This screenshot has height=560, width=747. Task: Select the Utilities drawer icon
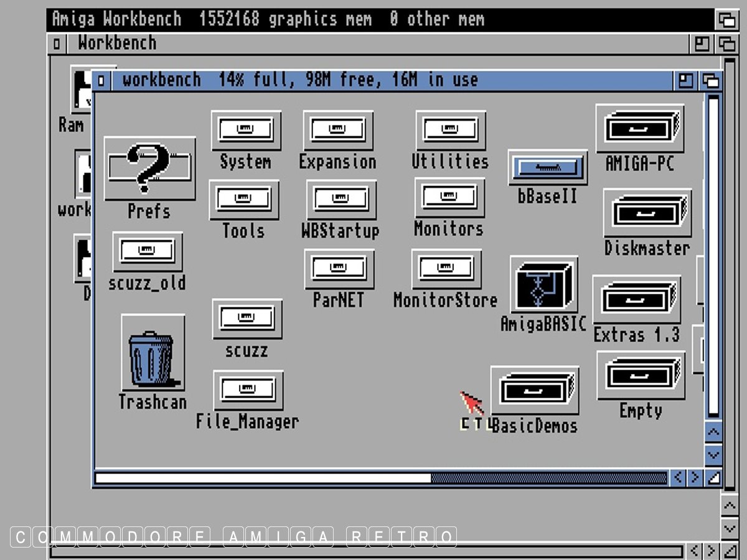451,130
